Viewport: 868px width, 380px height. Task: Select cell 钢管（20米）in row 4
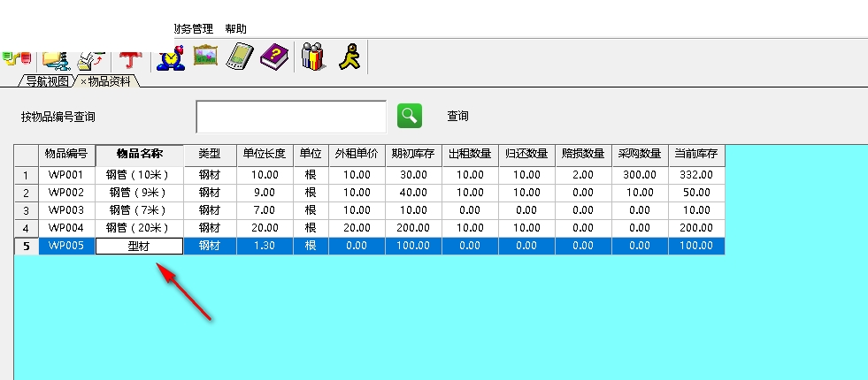point(140,228)
